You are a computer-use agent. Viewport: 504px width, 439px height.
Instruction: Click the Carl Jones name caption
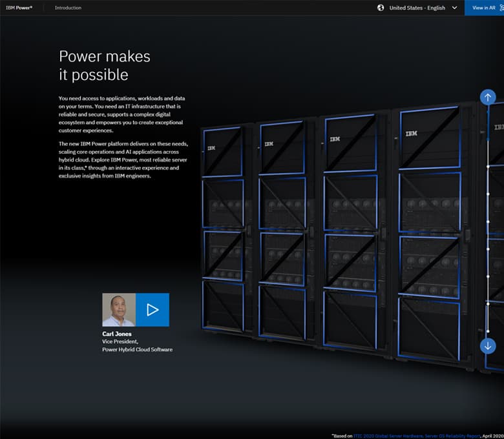116,334
